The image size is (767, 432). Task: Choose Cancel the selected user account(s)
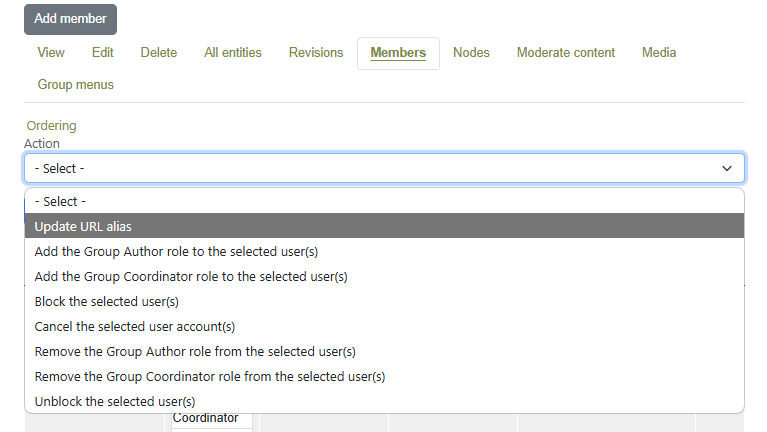(x=135, y=326)
